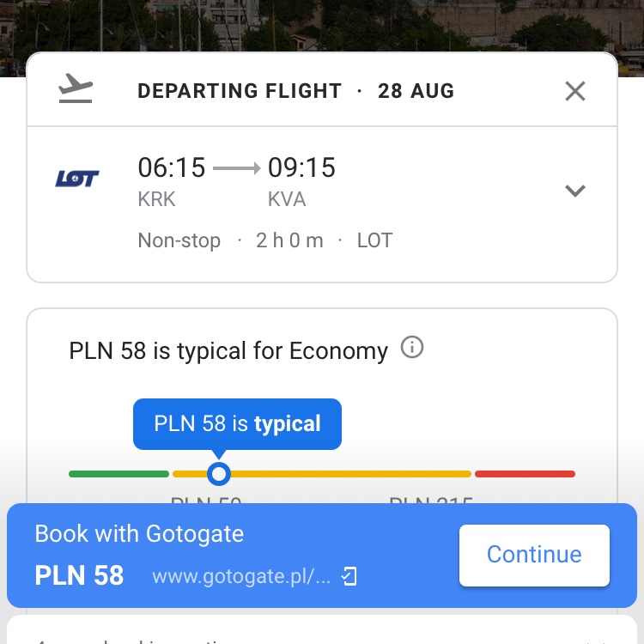Click the green low-price segment of bar
644x644 pixels.
pos(118,474)
